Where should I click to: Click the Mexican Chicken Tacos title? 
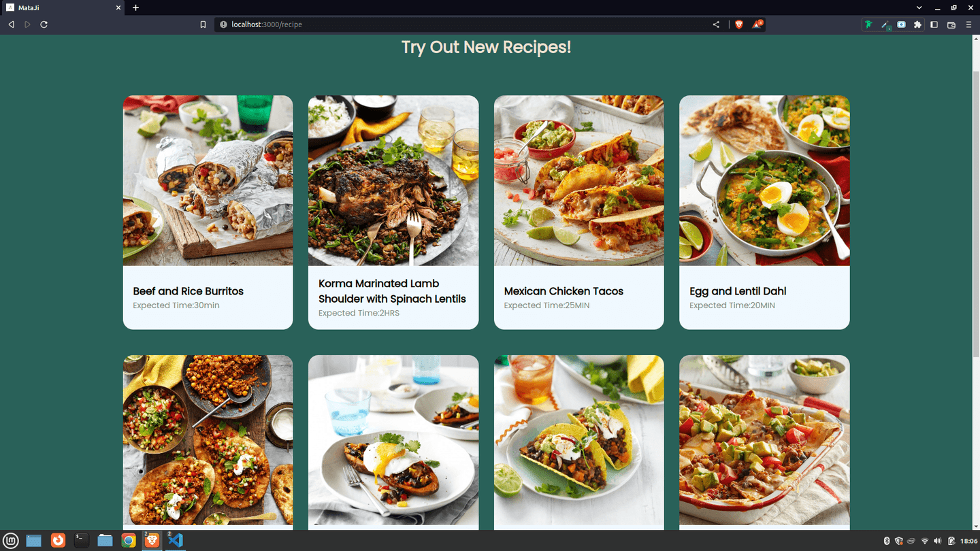click(563, 291)
